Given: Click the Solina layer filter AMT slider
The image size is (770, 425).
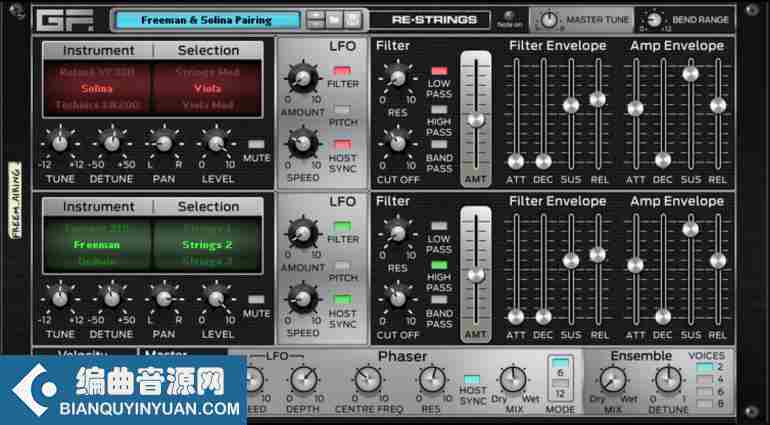Looking at the screenshot, I should click(475, 120).
